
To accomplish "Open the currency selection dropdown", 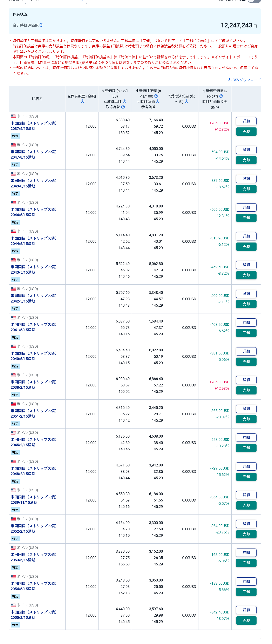I will click(56, 1).
